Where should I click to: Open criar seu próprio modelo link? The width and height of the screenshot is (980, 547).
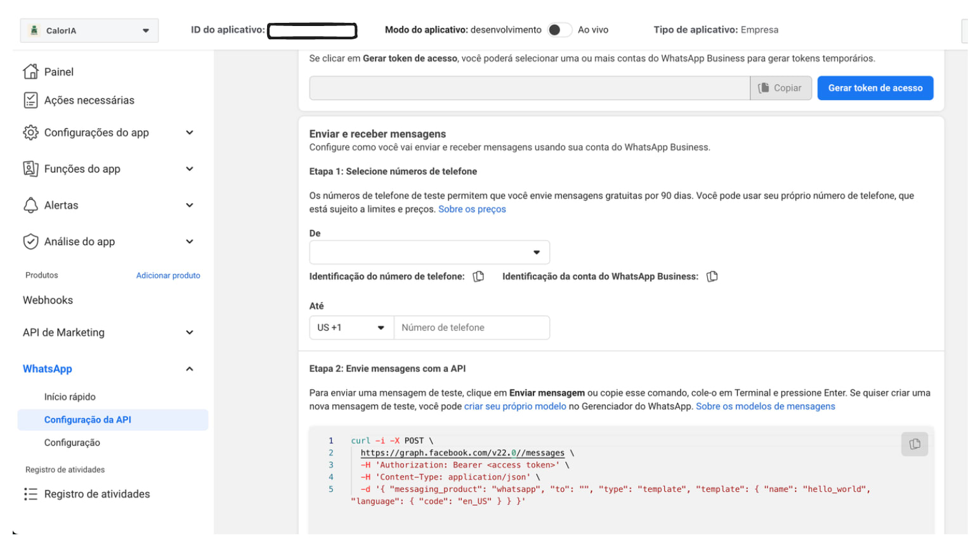click(x=515, y=407)
